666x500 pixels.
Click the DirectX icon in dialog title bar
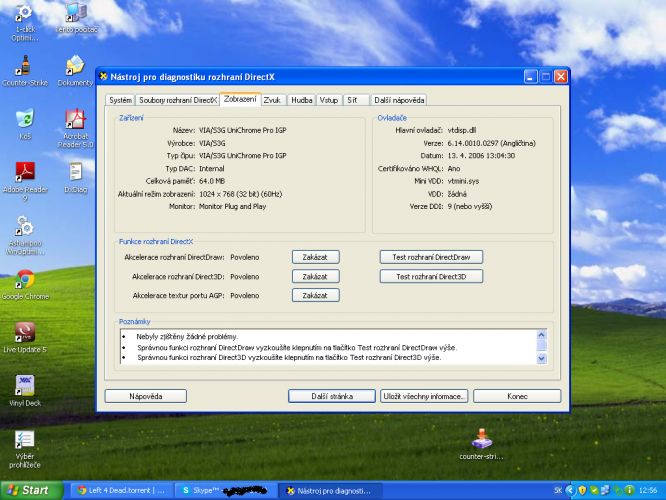pyautogui.click(x=103, y=76)
